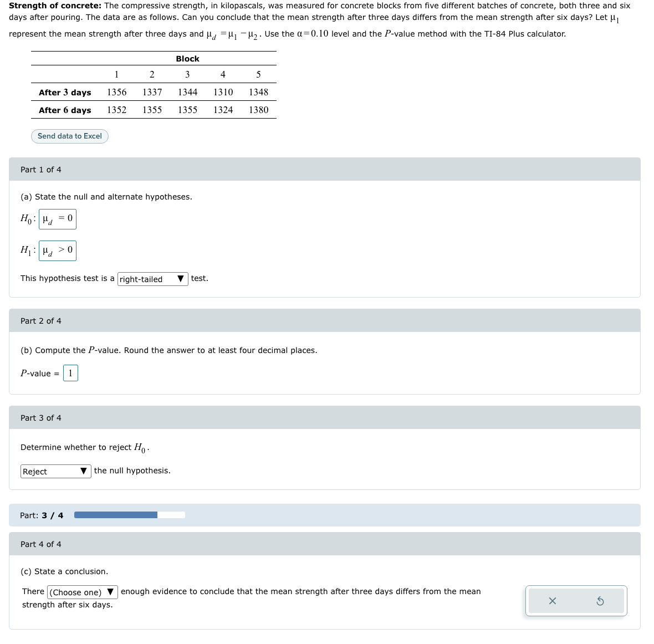Click the X clear-answer icon

[x=552, y=601]
